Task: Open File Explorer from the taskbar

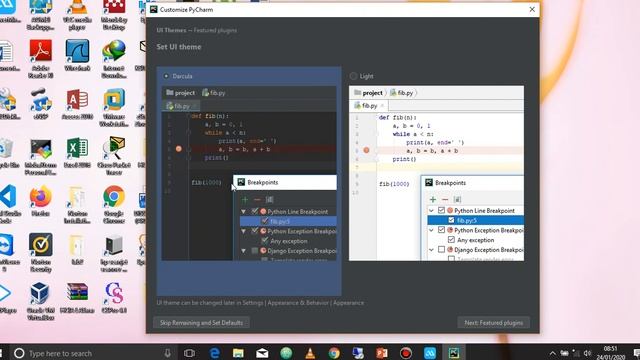Action: (x=238, y=353)
